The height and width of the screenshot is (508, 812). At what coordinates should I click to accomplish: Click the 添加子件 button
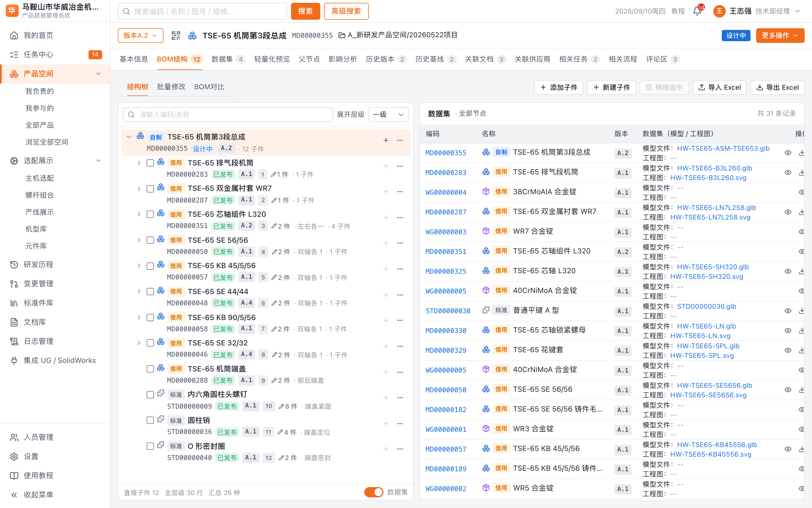(x=559, y=87)
